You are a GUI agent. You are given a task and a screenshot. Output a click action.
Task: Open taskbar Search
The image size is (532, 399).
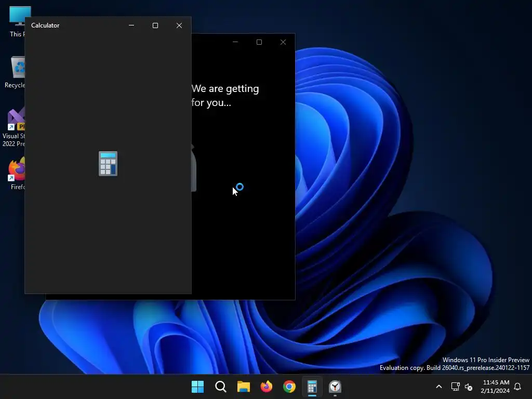tap(220, 387)
